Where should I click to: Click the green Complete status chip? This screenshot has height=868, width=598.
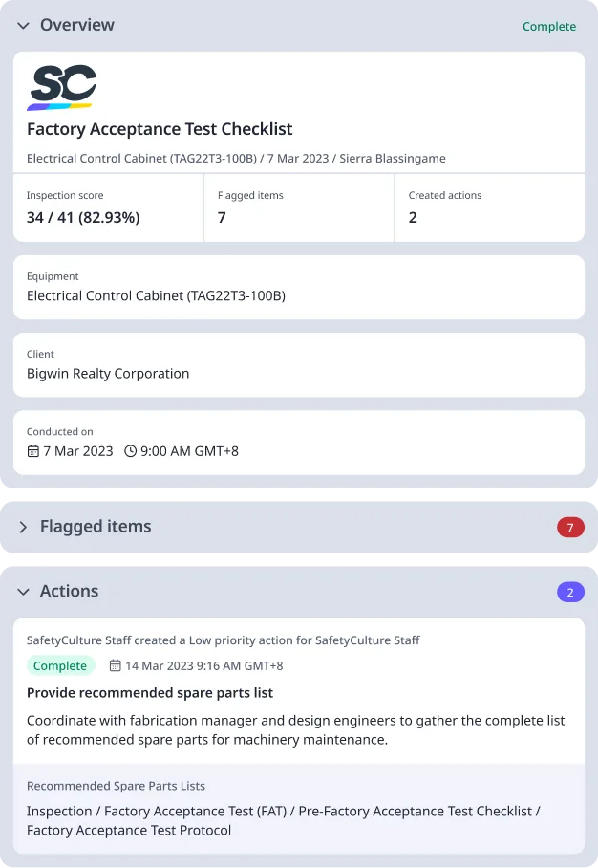point(61,665)
